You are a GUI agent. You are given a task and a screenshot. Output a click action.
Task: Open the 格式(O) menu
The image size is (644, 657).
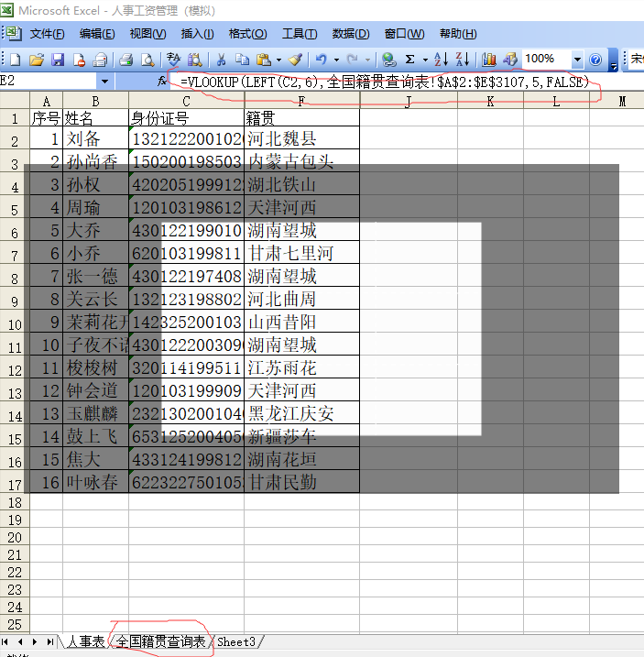(247, 34)
